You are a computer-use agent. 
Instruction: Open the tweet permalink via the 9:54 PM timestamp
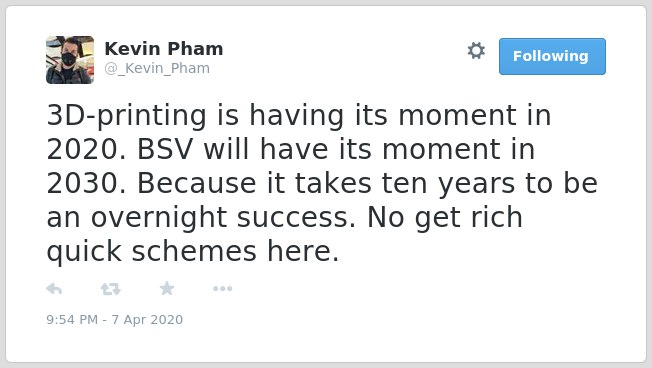72,319
